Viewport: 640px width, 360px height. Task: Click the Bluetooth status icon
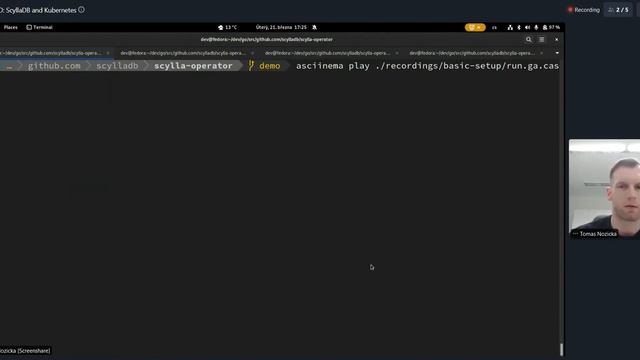coord(519,27)
